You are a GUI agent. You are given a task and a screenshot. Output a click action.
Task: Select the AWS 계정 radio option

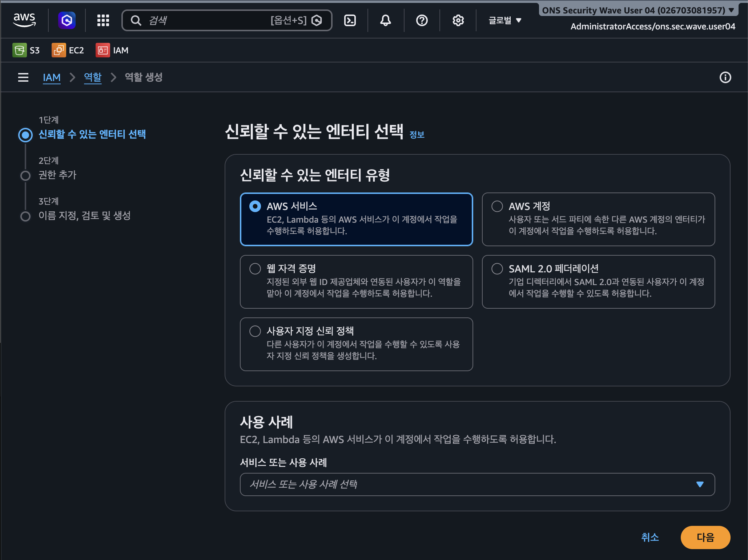pyautogui.click(x=497, y=206)
